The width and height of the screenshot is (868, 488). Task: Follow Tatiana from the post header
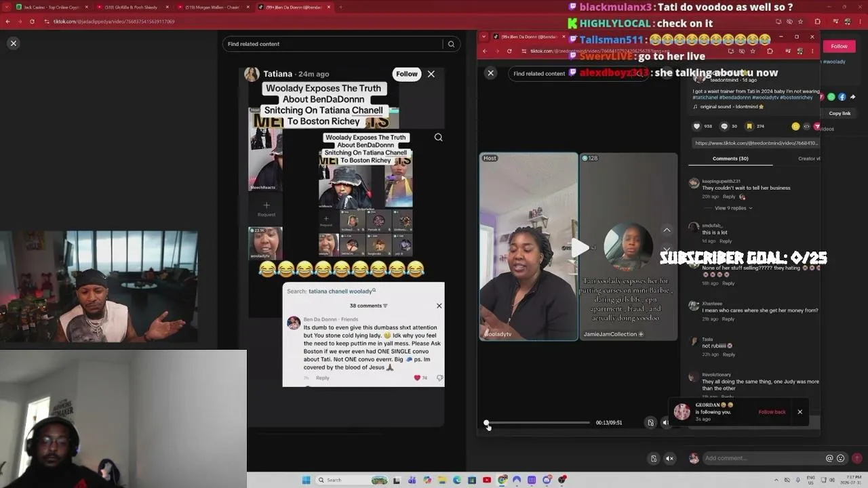click(407, 74)
